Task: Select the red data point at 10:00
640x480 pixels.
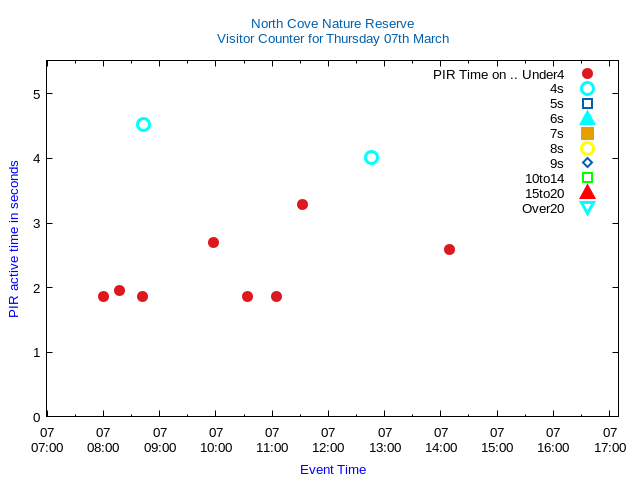Action: 213,242
